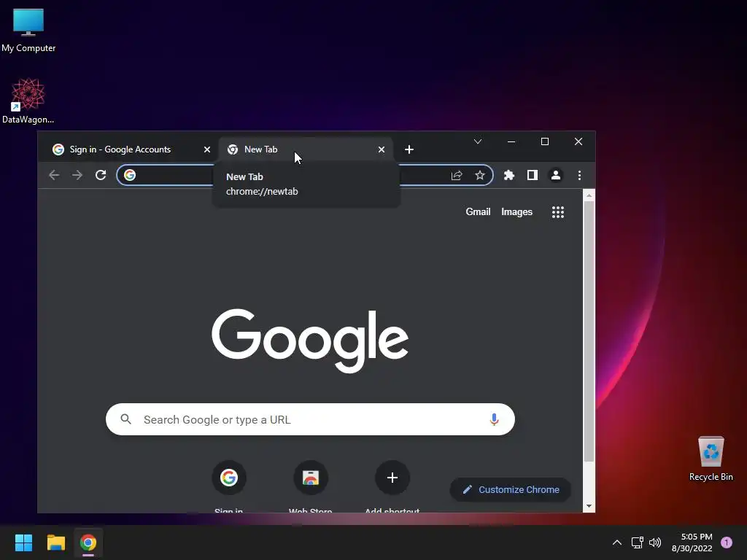This screenshot has width=747, height=560.
Task: Click the Search Google or type a URL box
Action: click(x=310, y=419)
